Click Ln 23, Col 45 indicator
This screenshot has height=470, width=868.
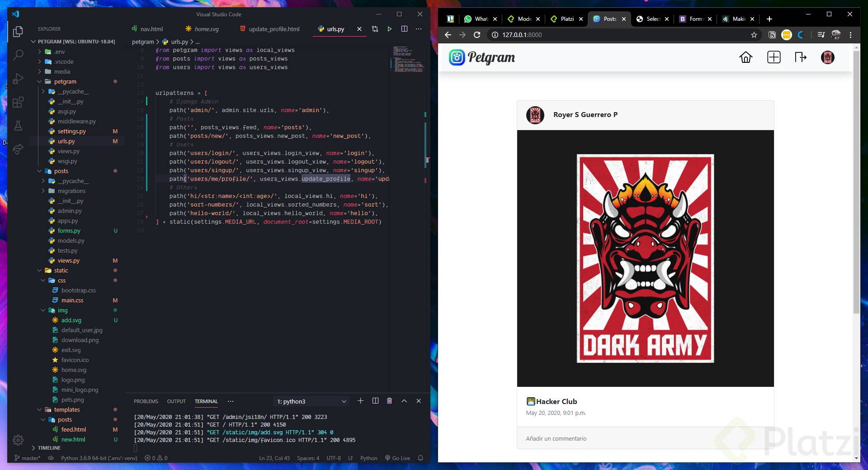[x=274, y=458]
